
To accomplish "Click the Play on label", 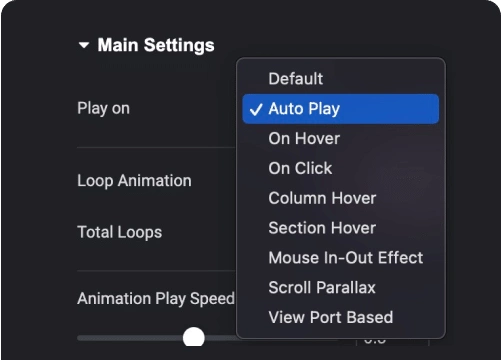I will [103, 108].
